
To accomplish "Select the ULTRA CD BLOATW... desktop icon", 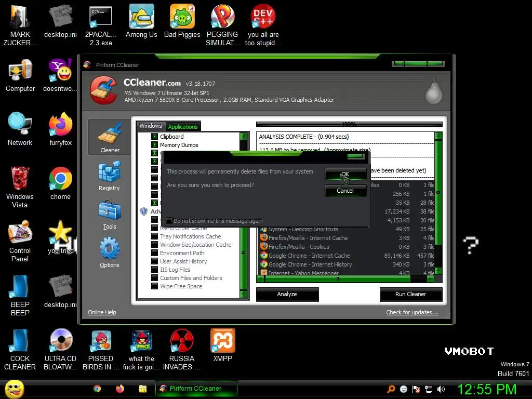I will point(60,349).
